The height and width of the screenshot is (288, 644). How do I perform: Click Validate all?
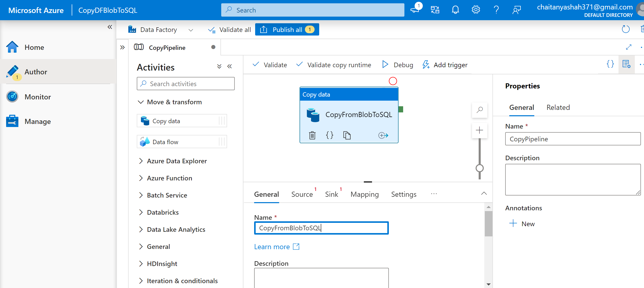pos(229,30)
